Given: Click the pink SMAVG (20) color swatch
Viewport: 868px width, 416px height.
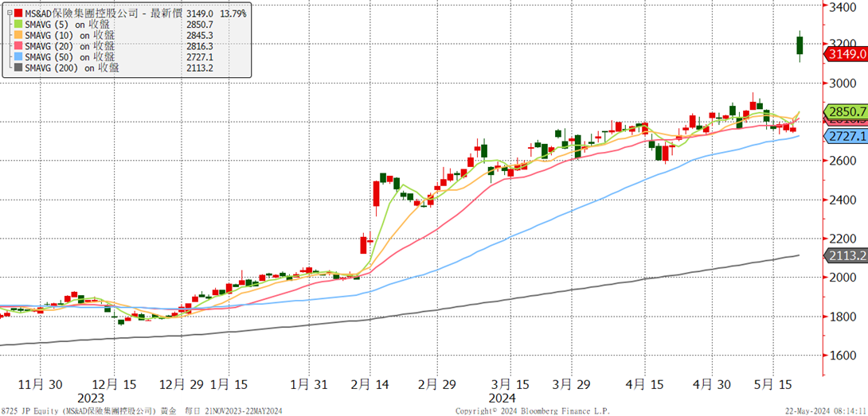Looking at the screenshot, I should click(x=18, y=45).
